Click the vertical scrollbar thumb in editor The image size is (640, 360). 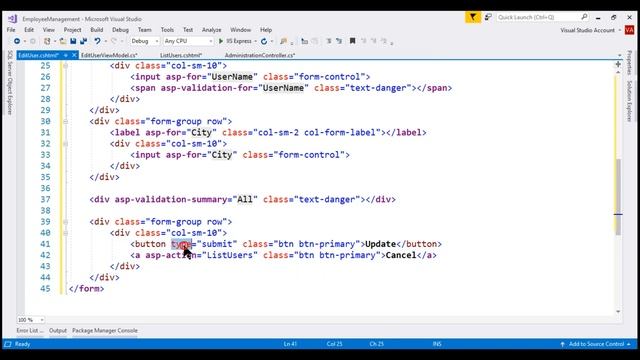(x=618, y=197)
